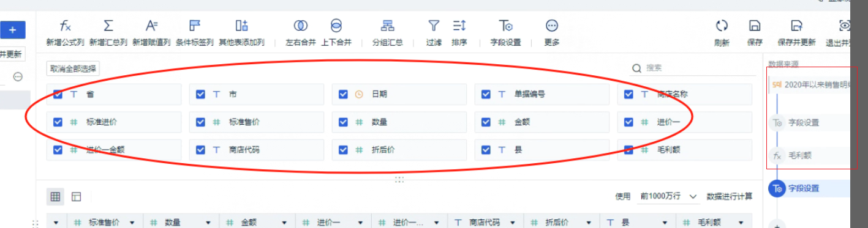The height and width of the screenshot is (228, 868).
Task: Expand the 毛利额 column header menu arrow
Action: coord(741,222)
